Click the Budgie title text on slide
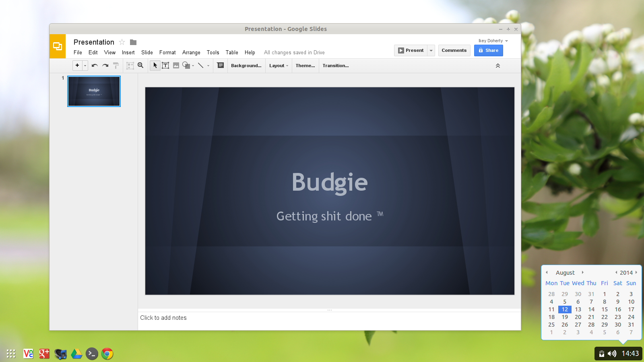The image size is (644, 362). (x=330, y=182)
